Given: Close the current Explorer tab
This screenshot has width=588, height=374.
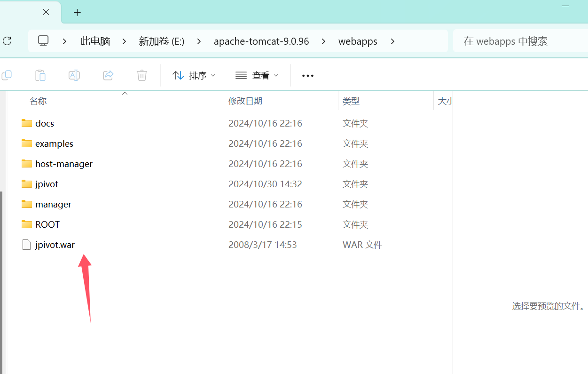Looking at the screenshot, I should 46,12.
